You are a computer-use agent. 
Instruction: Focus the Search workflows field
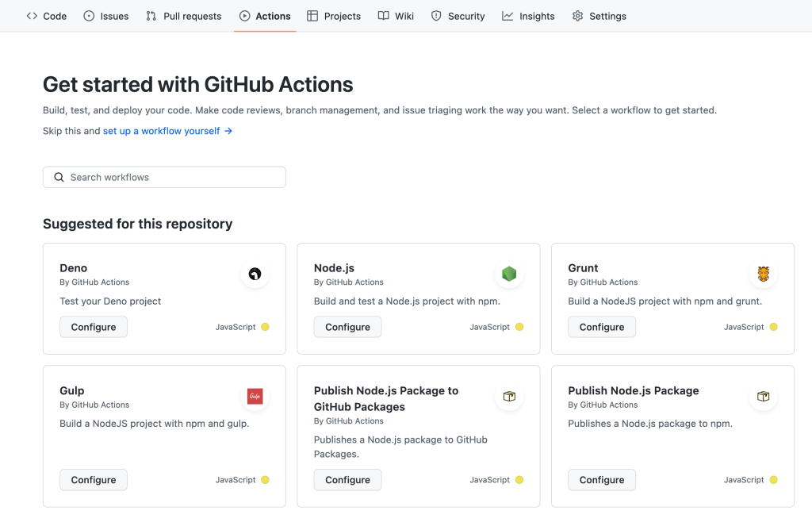[174, 178]
